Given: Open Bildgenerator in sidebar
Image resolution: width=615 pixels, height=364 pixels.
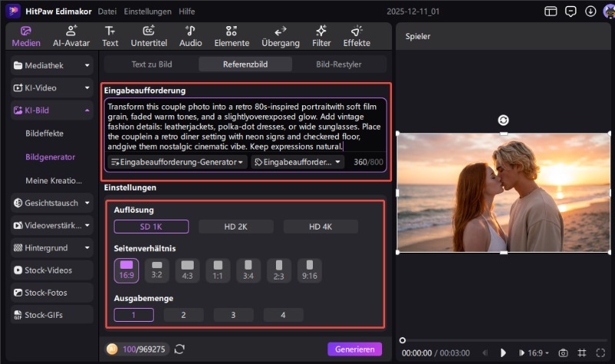Looking at the screenshot, I should (50, 157).
